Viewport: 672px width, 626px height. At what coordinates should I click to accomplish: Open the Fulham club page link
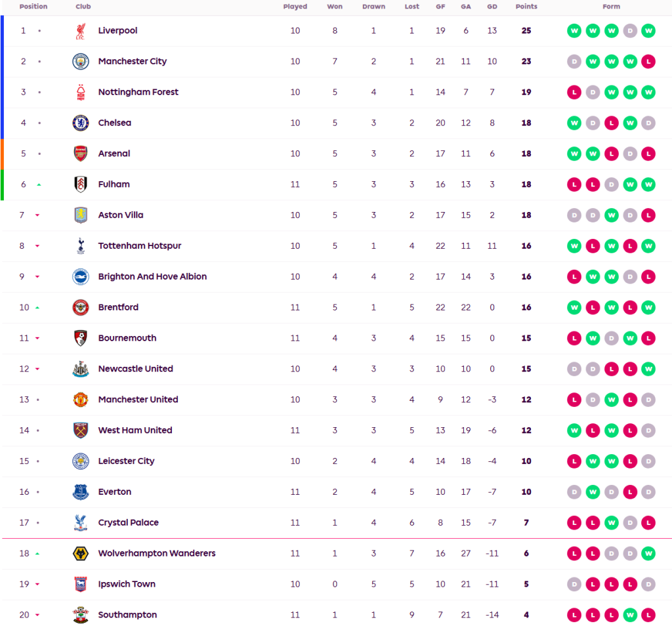114,184
